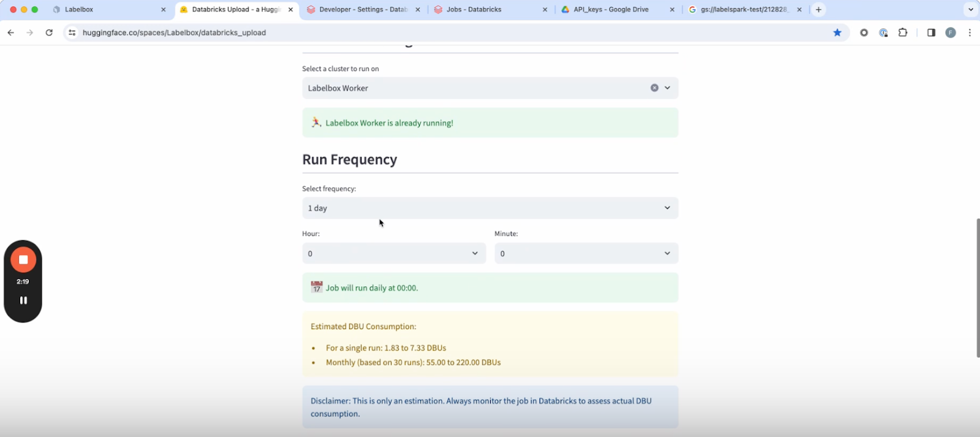Open a new browser tab
The height and width of the screenshot is (437, 980).
click(818, 9)
